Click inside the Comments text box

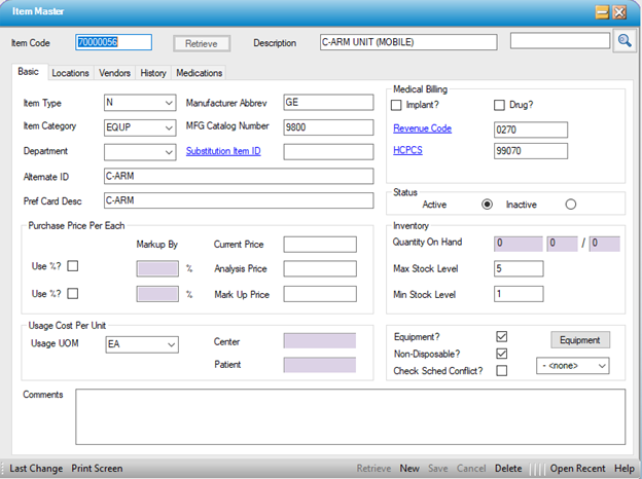tap(350, 415)
